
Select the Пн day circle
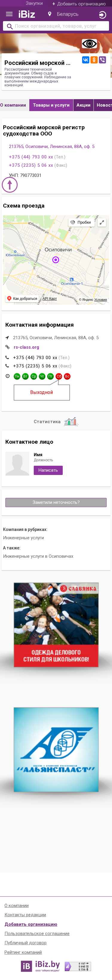coord(17,376)
